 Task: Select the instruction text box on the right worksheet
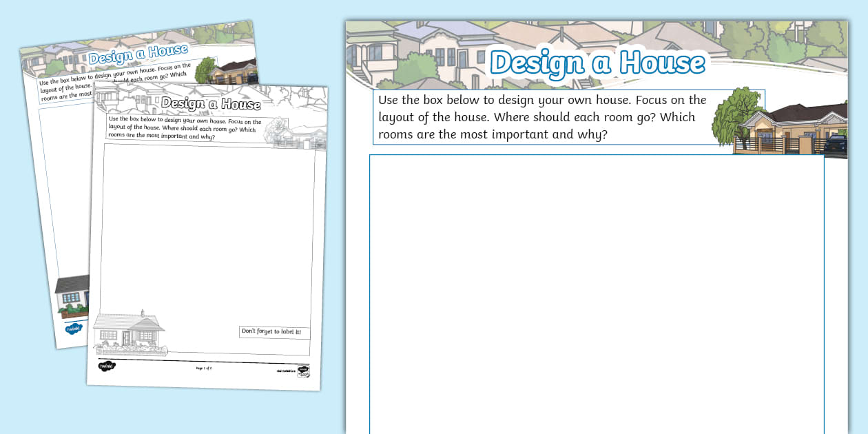pos(544,117)
